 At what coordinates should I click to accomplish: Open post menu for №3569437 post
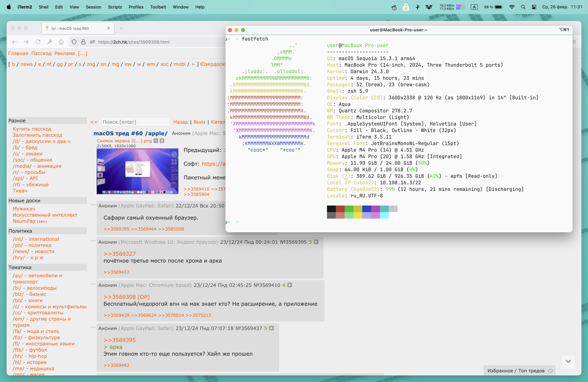click(93, 327)
